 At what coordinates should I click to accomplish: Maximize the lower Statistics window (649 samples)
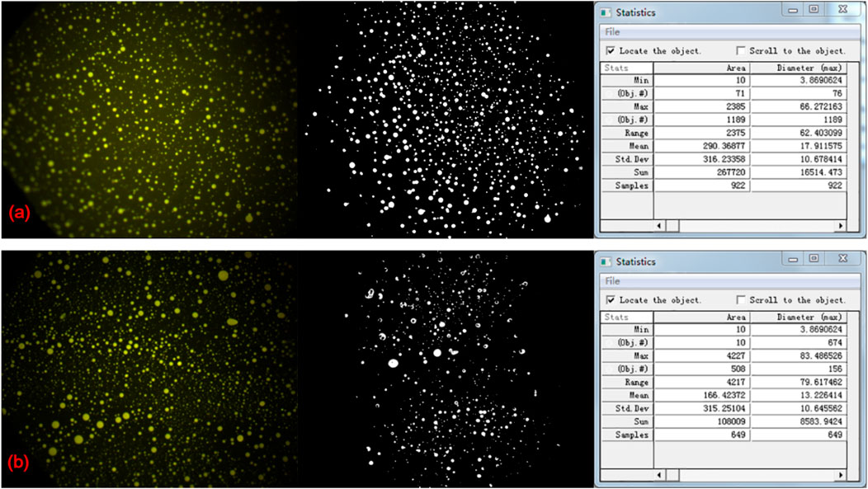[814, 258]
